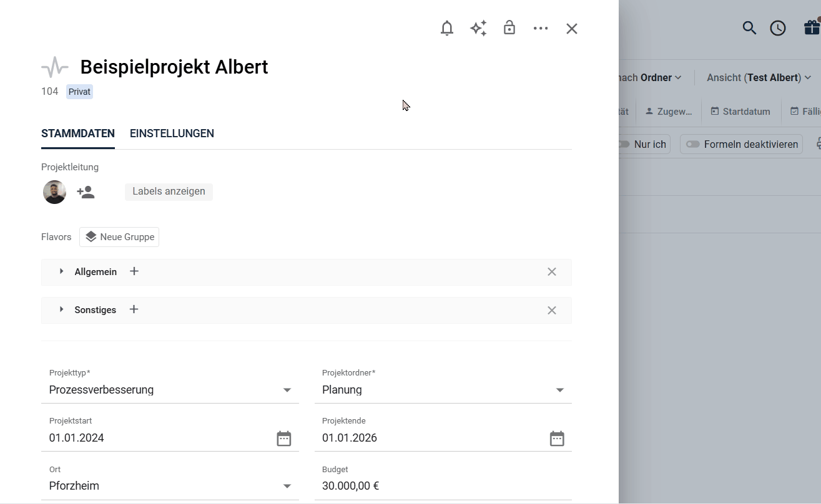Open the Projekttyp dropdown

point(287,390)
